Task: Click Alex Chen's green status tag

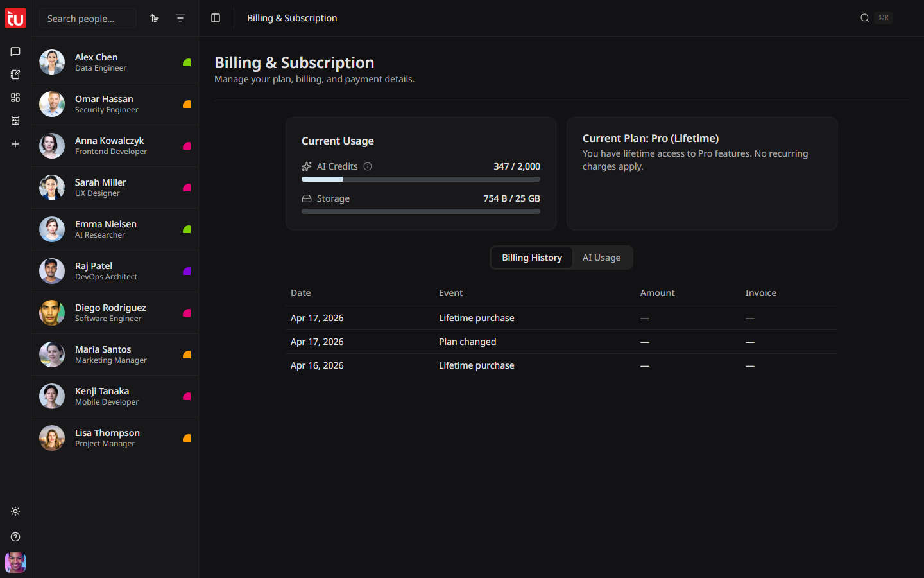Action: tap(187, 62)
